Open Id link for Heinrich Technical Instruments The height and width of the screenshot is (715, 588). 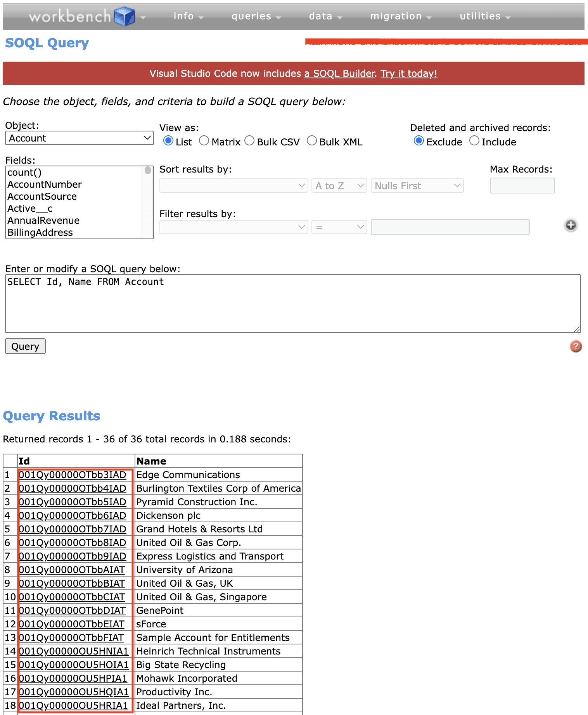(x=74, y=651)
